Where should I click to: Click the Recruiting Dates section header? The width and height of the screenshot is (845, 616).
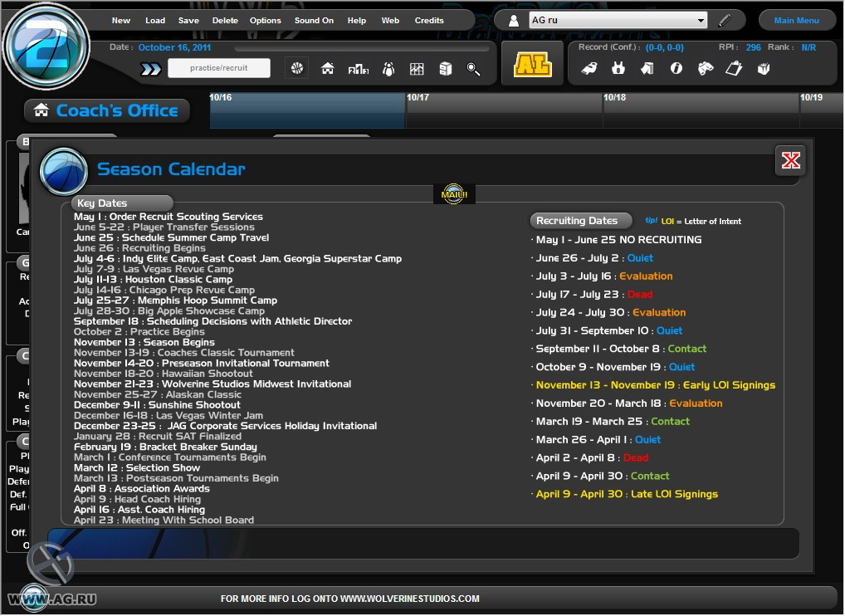[x=581, y=221]
